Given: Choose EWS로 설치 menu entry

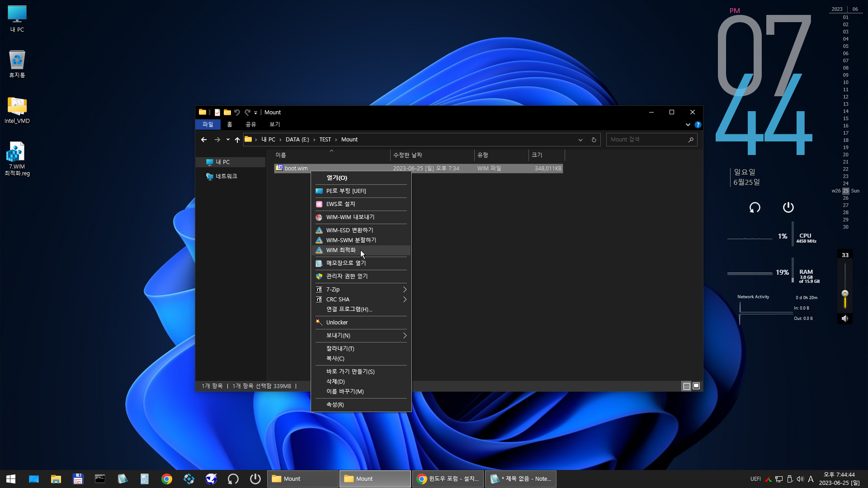Looking at the screenshot, I should [x=361, y=204].
